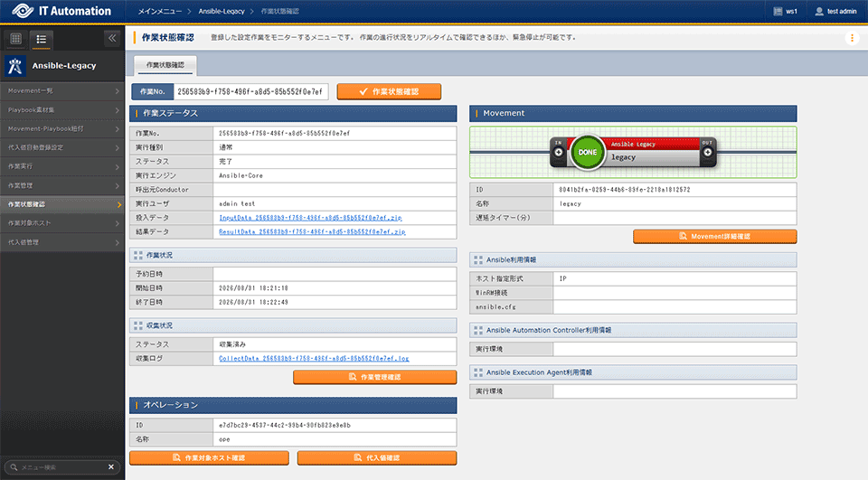Open Movement-Playbook紐付 in sidebar
The width and height of the screenshot is (868, 480).
click(62, 128)
